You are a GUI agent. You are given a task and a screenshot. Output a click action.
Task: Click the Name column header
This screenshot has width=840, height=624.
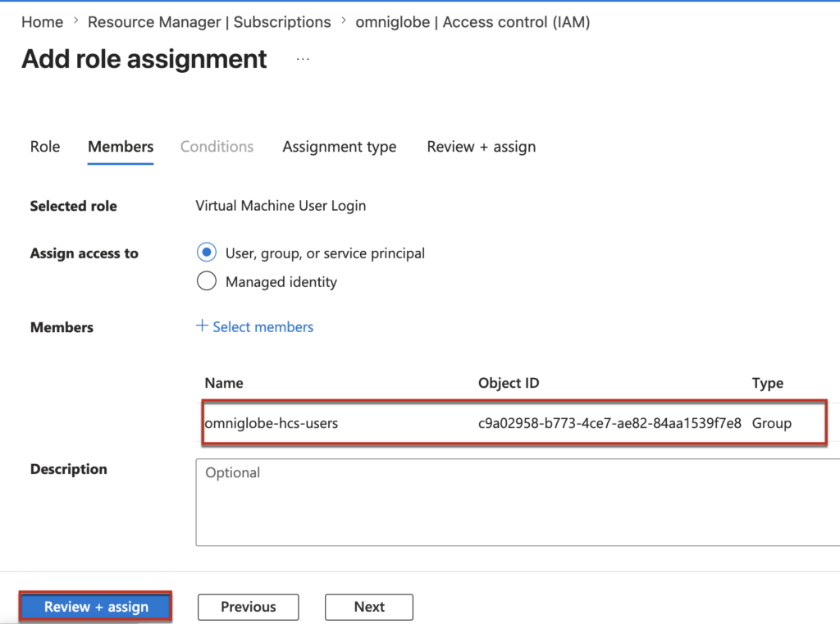pyautogui.click(x=224, y=383)
